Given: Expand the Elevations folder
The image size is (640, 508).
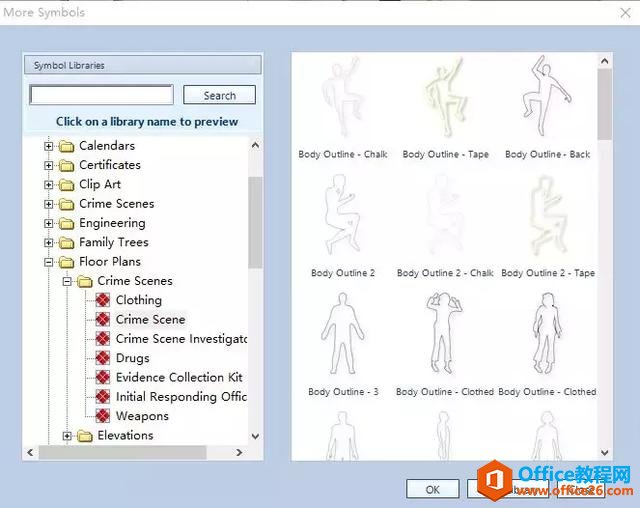Looking at the screenshot, I should tap(67, 436).
